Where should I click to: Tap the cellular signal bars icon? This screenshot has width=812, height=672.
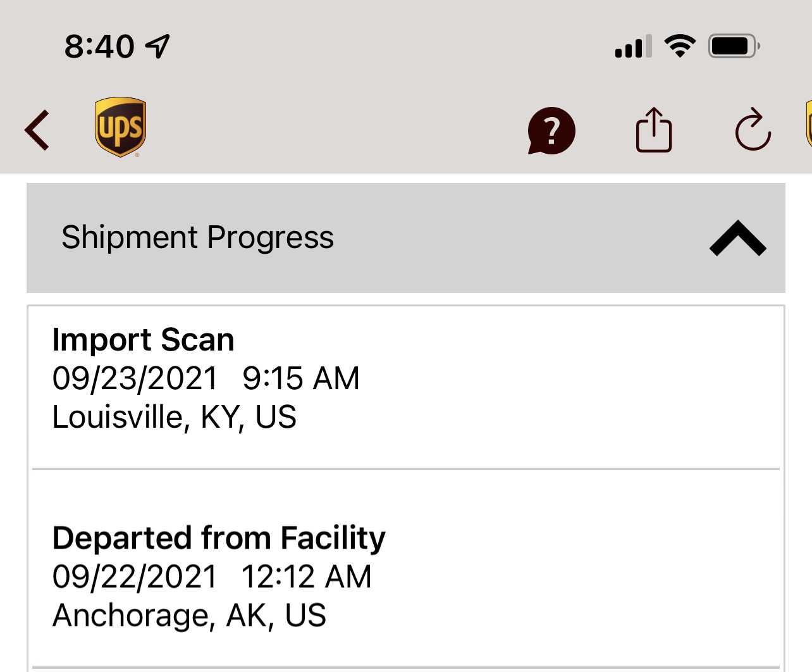[x=634, y=47]
